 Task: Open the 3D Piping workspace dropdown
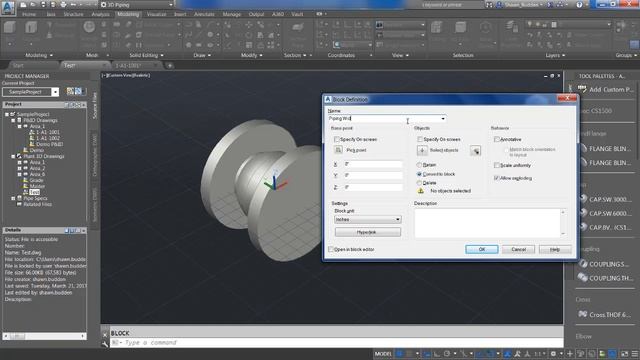pos(137,5)
